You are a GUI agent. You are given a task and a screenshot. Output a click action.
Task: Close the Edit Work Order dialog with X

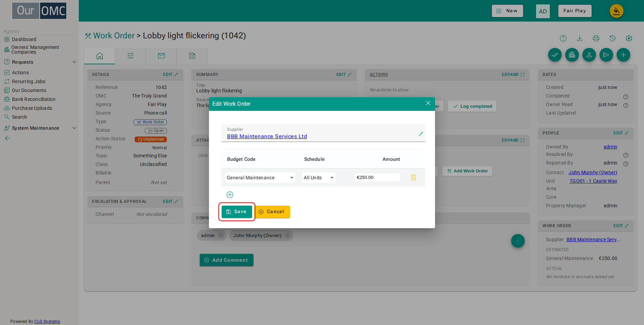pos(428,103)
